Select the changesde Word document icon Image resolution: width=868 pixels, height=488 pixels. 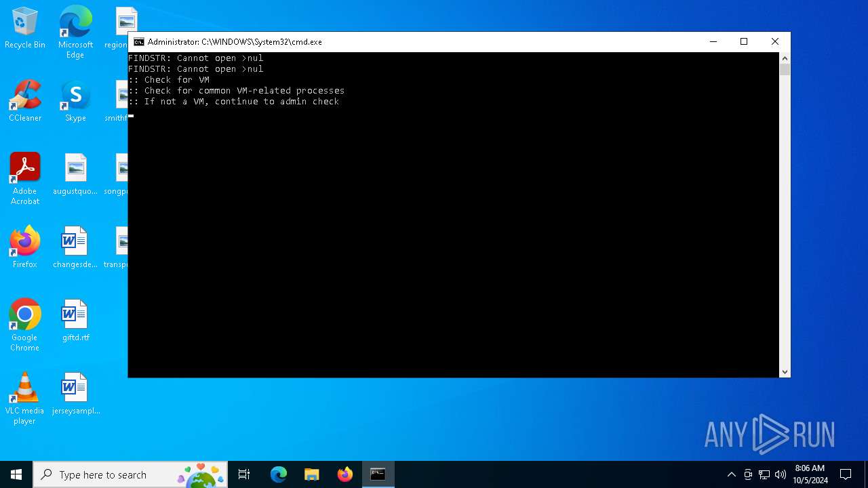(75, 248)
